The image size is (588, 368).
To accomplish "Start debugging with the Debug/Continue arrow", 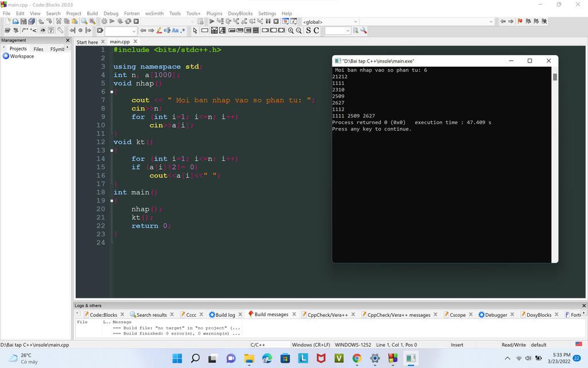I will pyautogui.click(x=212, y=21).
